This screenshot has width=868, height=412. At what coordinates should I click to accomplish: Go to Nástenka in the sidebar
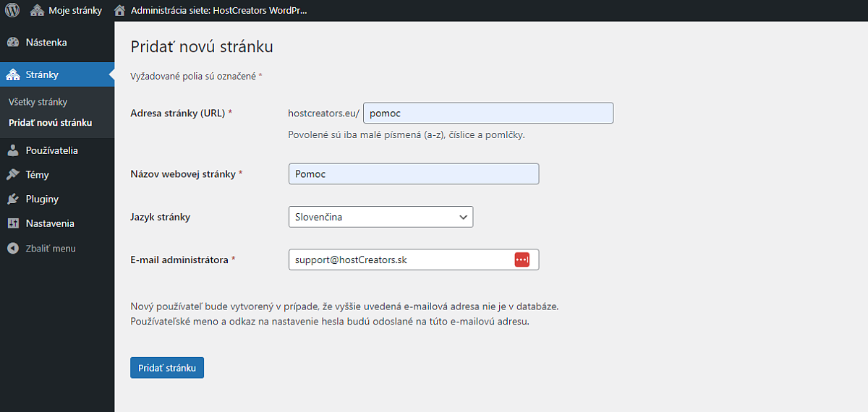click(57, 43)
